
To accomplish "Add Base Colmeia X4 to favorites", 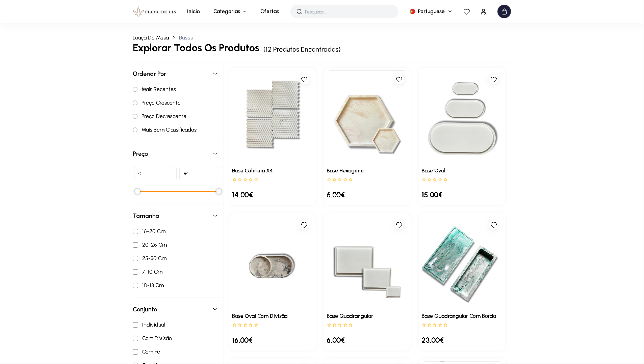I will coord(304,80).
